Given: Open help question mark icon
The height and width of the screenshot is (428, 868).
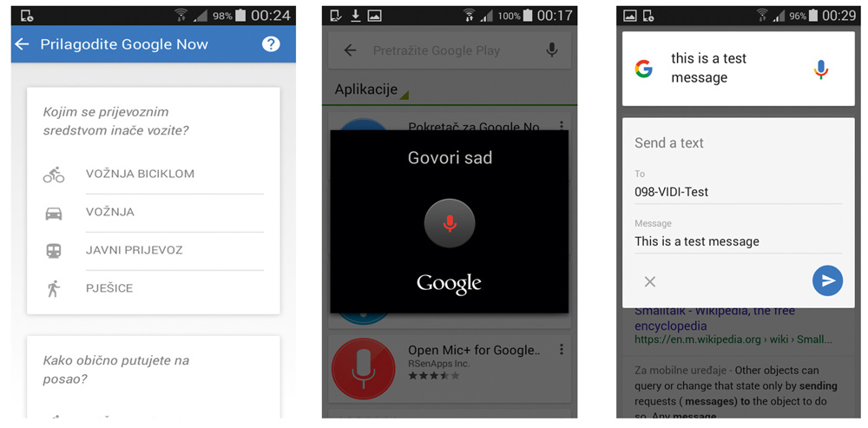Looking at the screenshot, I should point(271,43).
